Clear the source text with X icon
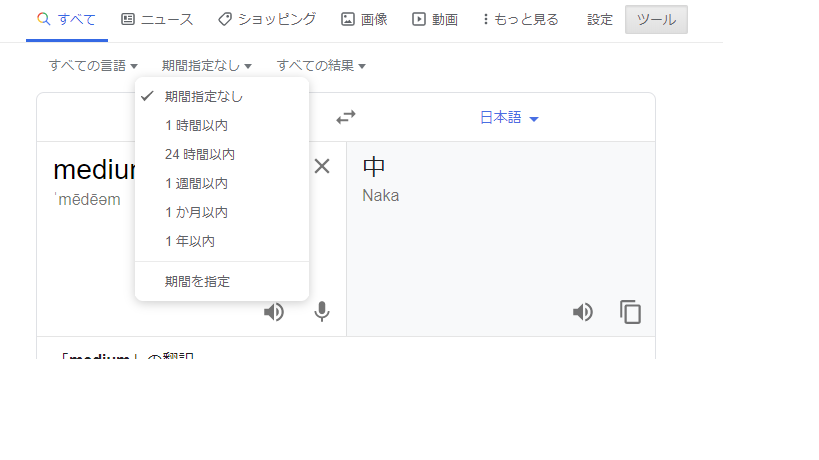This screenshot has width=819, height=460. point(322,167)
